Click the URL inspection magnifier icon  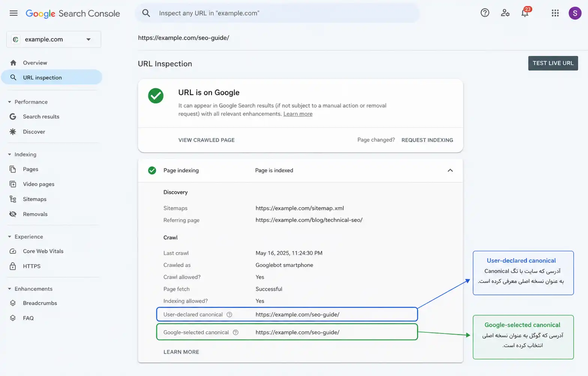[x=13, y=77]
